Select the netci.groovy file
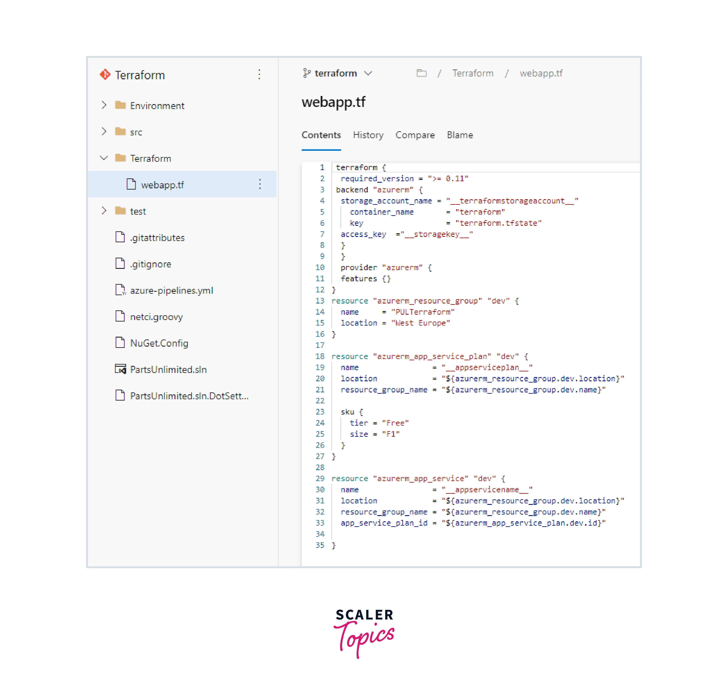 156,317
